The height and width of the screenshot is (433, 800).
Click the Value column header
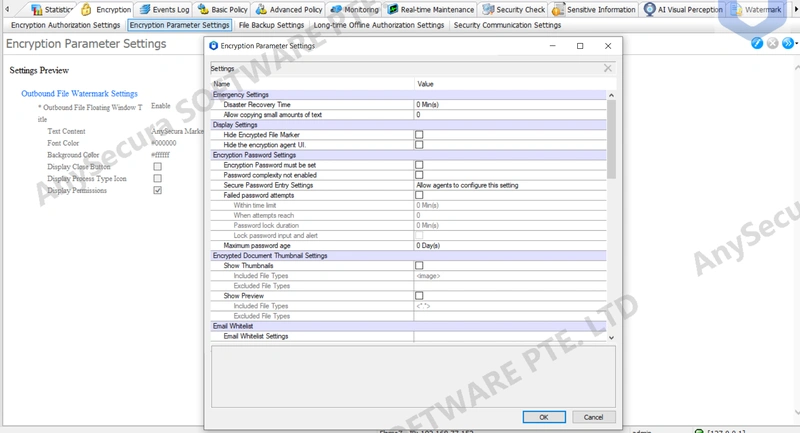tap(515, 84)
